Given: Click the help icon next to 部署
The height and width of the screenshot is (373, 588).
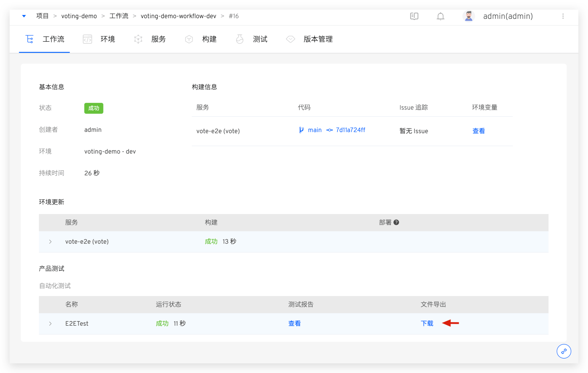Looking at the screenshot, I should pos(397,222).
